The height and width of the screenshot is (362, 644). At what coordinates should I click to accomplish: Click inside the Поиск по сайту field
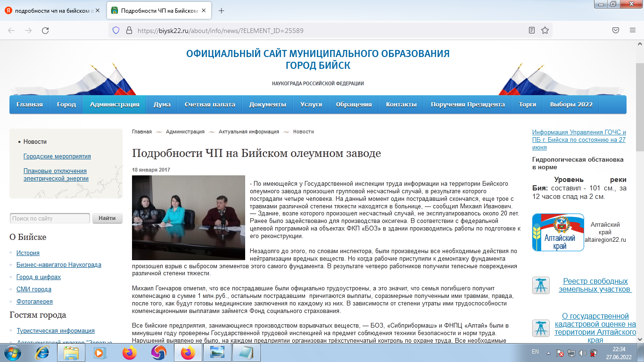[50, 218]
